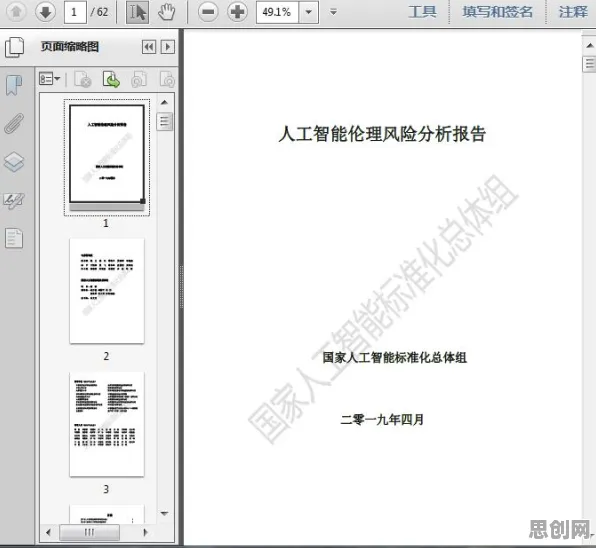Viewport: 596px width, 548px height.
Task: Select page 1 thumbnail
Action: click(107, 154)
